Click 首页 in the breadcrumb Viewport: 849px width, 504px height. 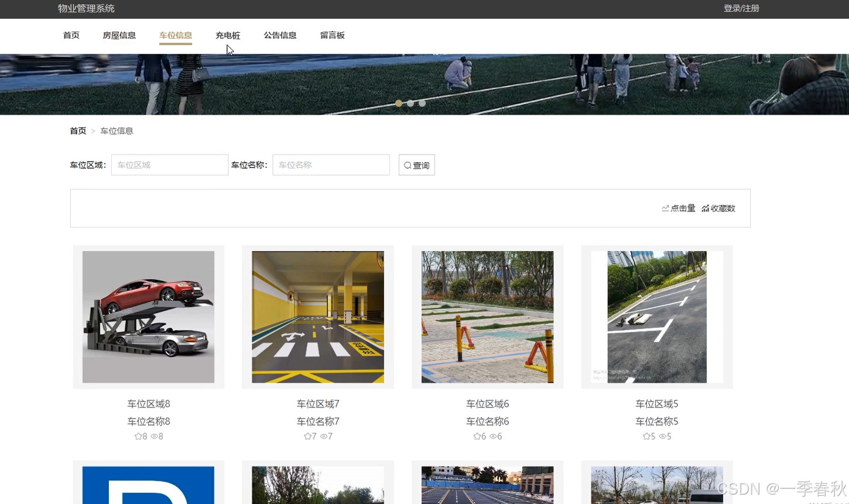(x=78, y=131)
